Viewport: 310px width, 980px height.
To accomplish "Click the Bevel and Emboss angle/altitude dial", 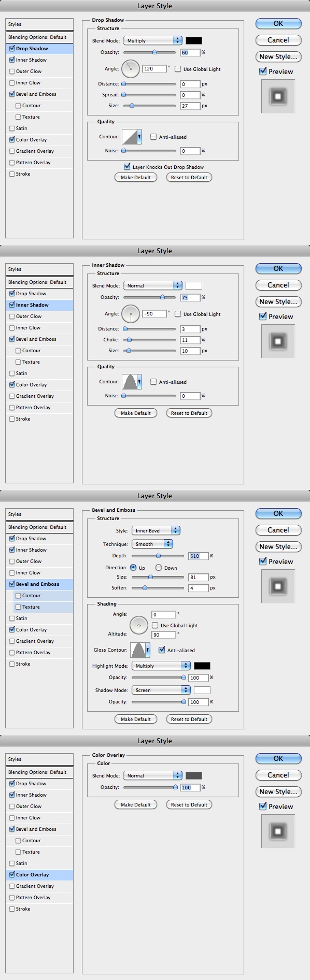I will tap(139, 625).
